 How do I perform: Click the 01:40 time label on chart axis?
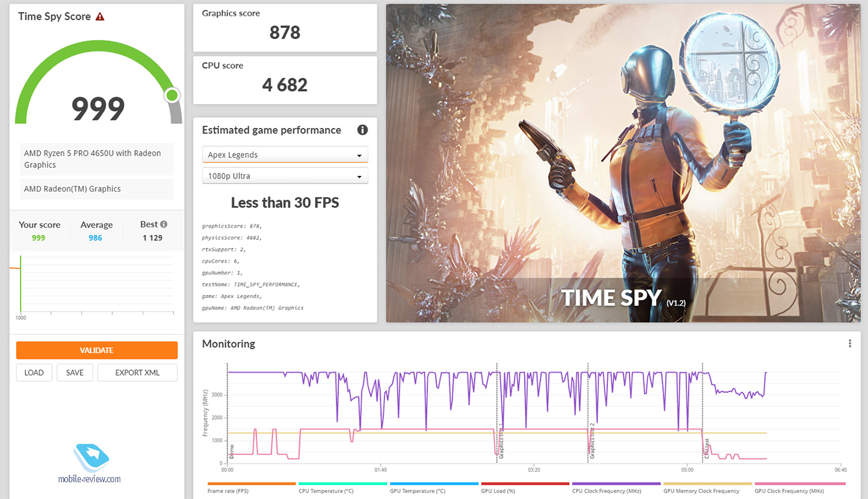pyautogui.click(x=380, y=470)
